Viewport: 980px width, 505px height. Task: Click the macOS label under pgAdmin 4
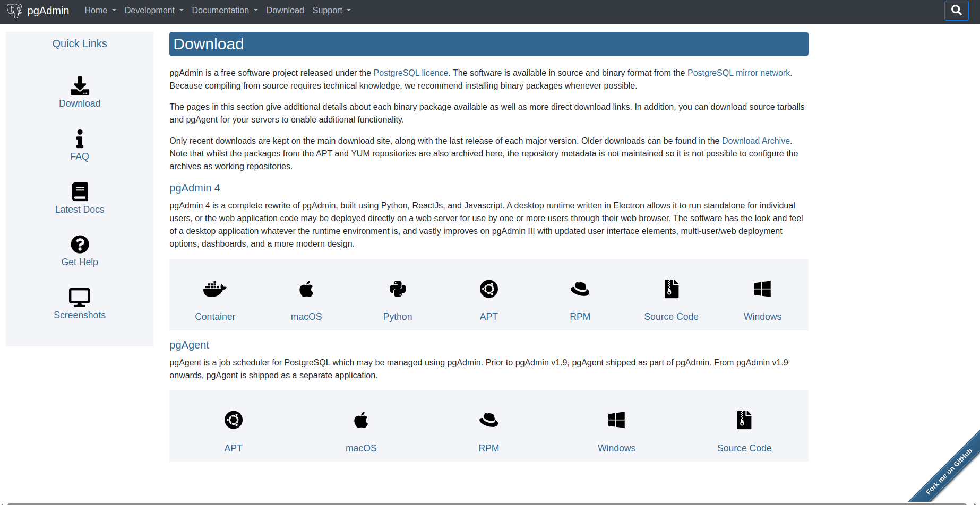click(x=306, y=317)
